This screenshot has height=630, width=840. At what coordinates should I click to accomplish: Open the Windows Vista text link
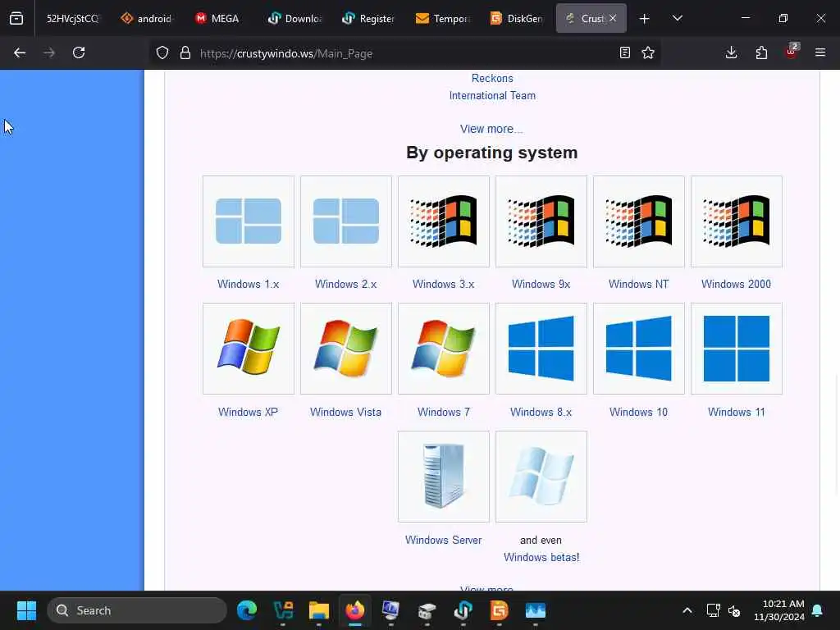345,412
